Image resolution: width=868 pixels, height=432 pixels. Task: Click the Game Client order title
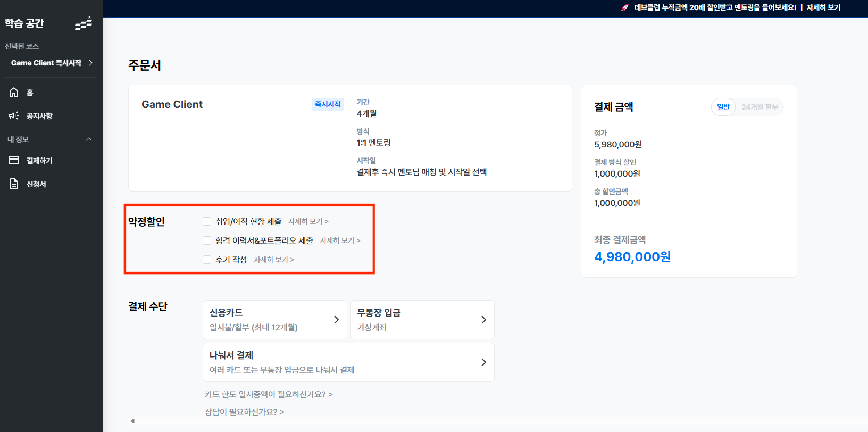pyautogui.click(x=172, y=104)
